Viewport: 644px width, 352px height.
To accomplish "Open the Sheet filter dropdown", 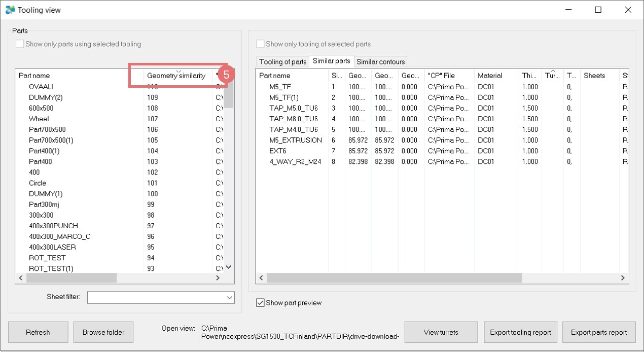I will tap(229, 297).
